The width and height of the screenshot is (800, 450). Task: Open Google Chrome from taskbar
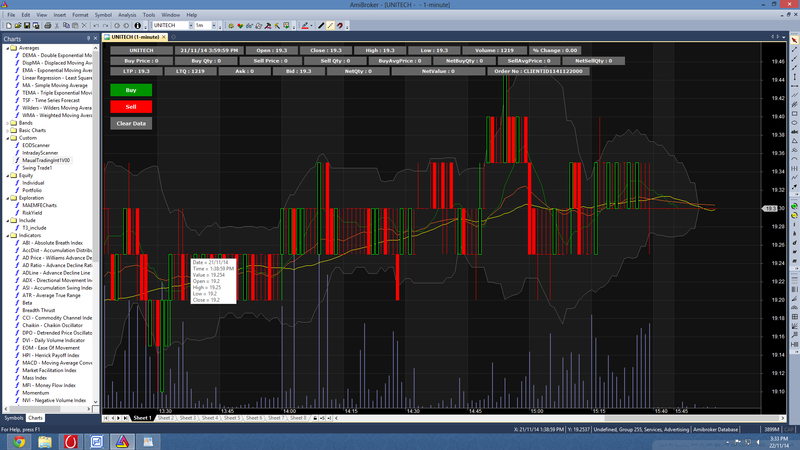coord(19,442)
